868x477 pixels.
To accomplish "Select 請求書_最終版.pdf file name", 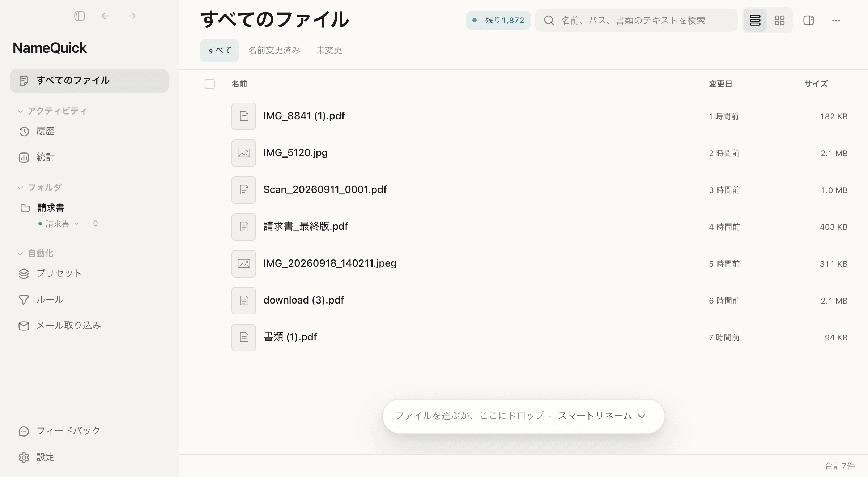I will [x=306, y=227].
